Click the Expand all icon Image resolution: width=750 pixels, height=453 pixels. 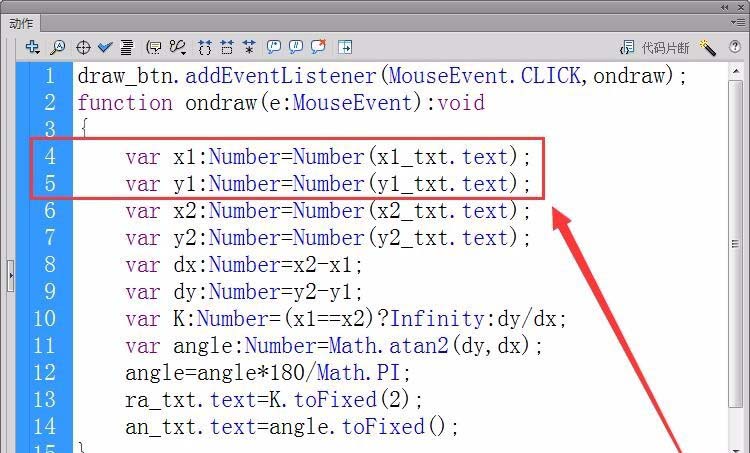tap(249, 47)
